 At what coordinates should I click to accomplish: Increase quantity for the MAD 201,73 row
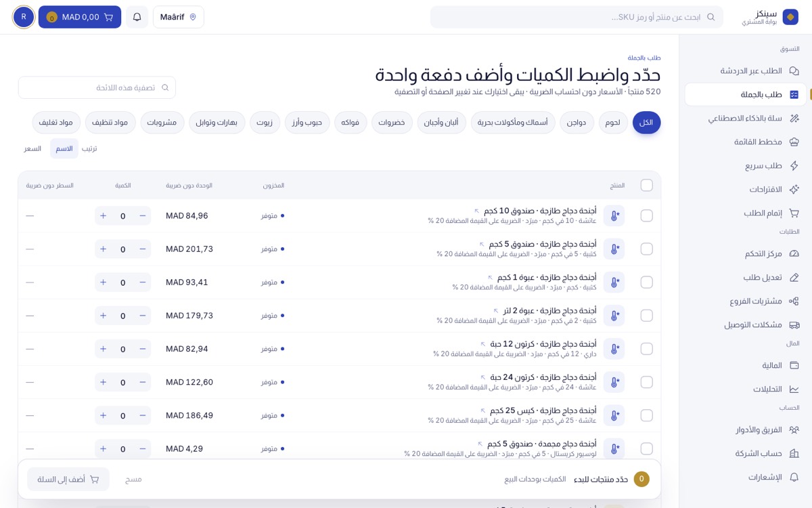coord(103,249)
